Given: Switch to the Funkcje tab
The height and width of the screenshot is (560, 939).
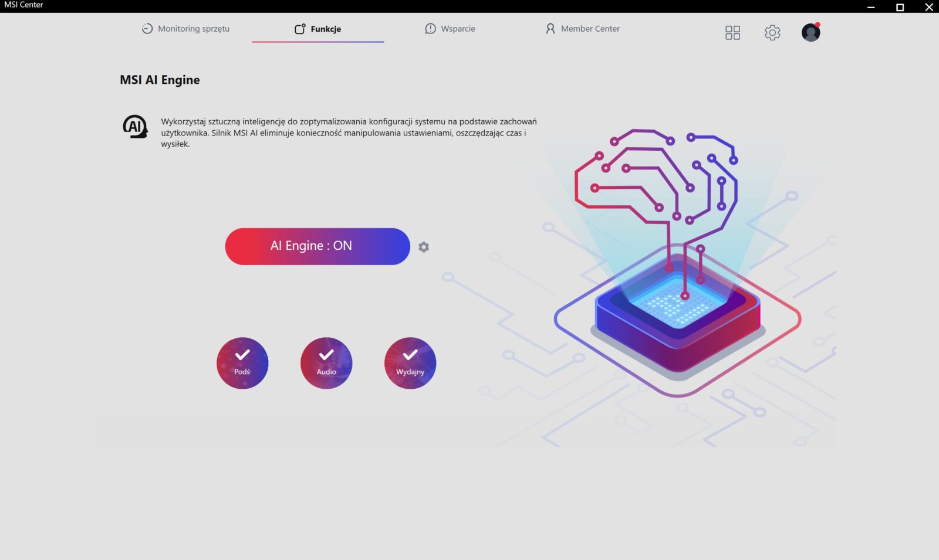Looking at the screenshot, I should coord(318,29).
